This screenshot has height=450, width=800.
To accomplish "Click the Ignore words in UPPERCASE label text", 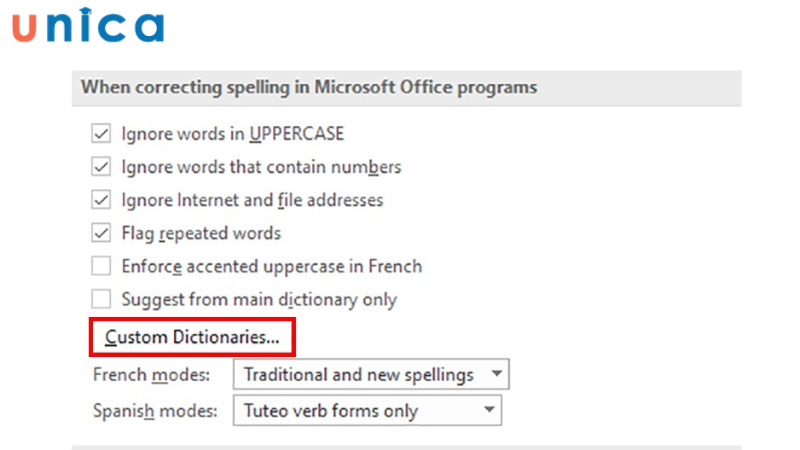I will [232, 133].
